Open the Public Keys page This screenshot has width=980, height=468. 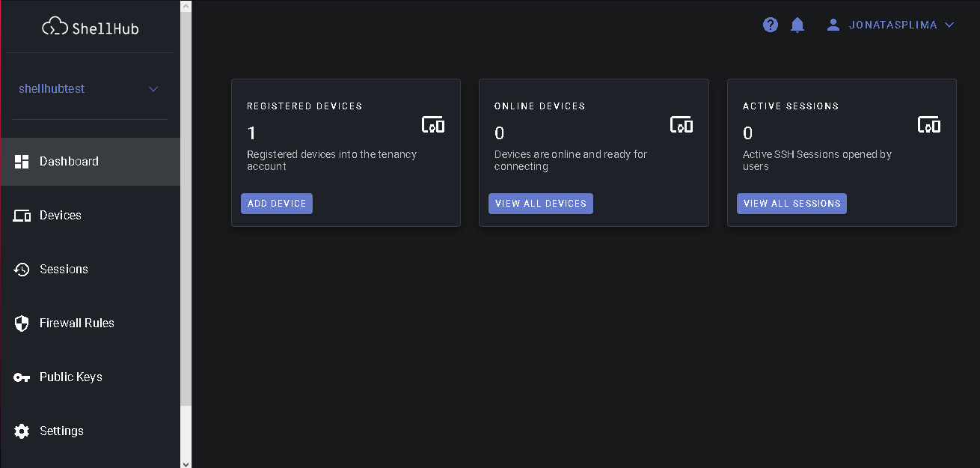point(91,377)
